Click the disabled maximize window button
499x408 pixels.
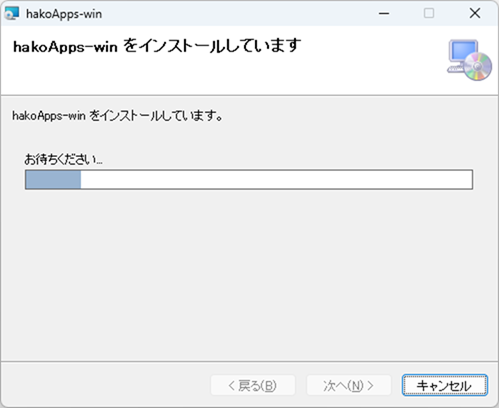tap(429, 13)
